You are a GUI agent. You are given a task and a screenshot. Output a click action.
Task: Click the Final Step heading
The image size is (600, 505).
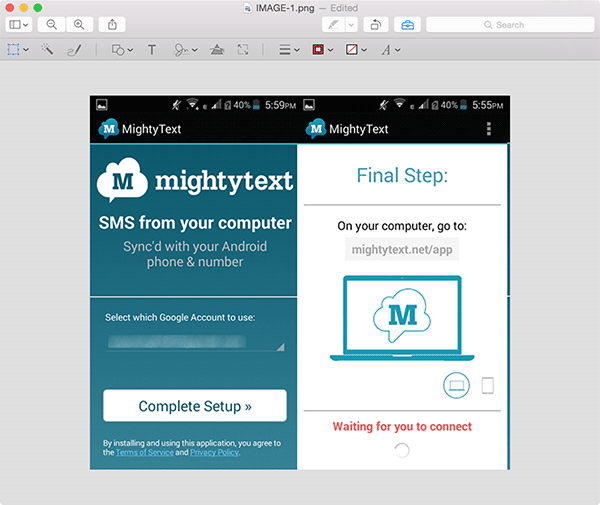pyautogui.click(x=402, y=176)
